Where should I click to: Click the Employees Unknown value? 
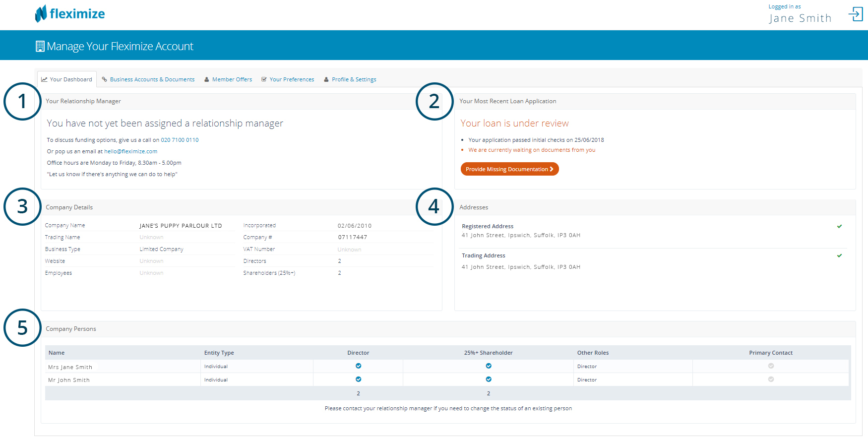tap(151, 273)
